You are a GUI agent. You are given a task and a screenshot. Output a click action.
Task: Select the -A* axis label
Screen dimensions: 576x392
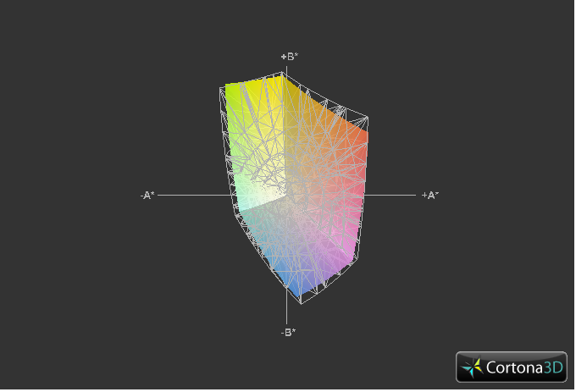point(147,195)
